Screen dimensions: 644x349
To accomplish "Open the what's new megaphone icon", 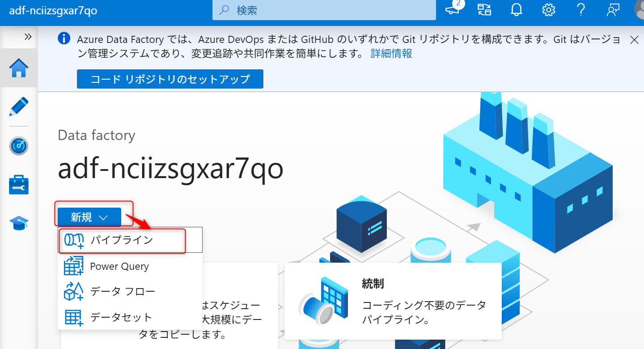I will (452, 10).
